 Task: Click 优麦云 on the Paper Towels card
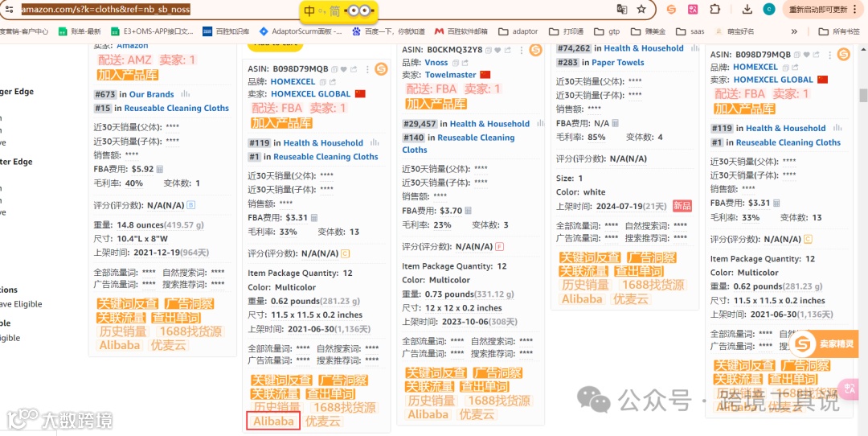click(631, 299)
